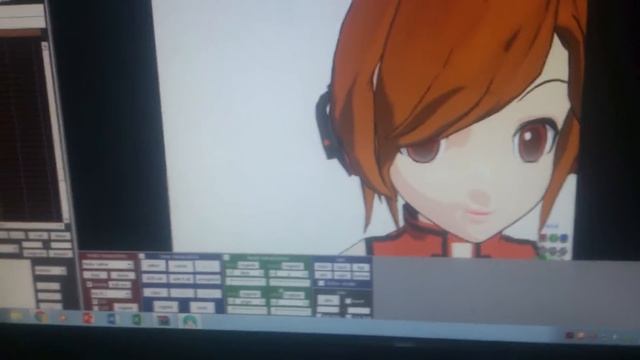
Task: Adjust the bottom-right morph slider in the facial panel
Action: pos(290,311)
